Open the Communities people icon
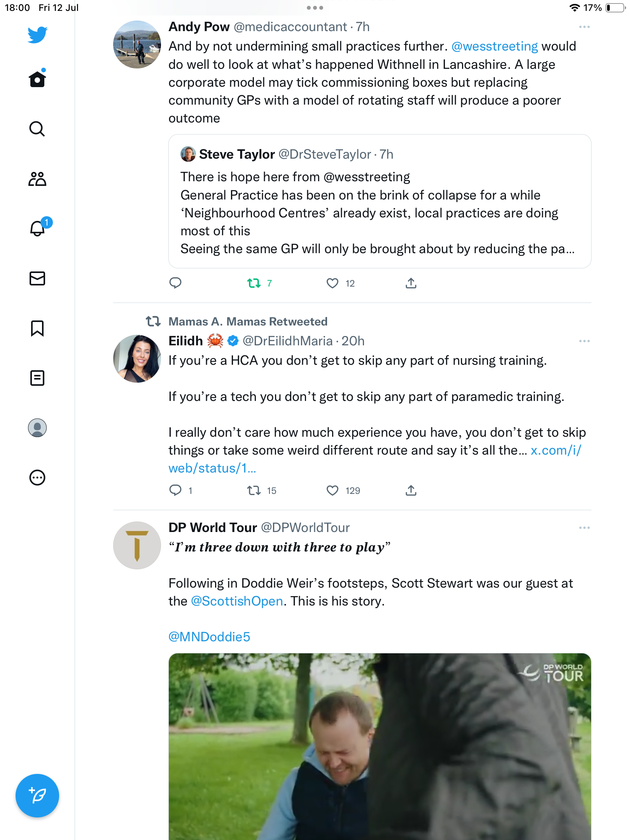The width and height of the screenshot is (630, 840). click(x=37, y=179)
